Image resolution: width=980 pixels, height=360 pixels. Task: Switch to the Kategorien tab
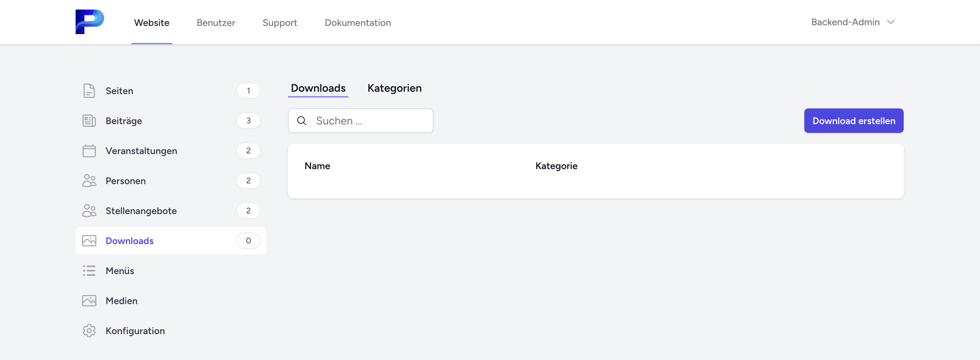[394, 88]
